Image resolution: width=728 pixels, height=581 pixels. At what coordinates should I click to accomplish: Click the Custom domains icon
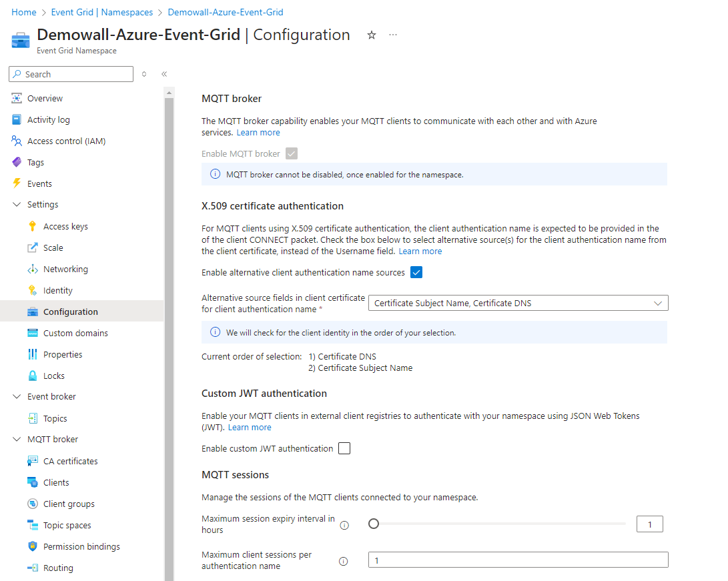(x=33, y=334)
